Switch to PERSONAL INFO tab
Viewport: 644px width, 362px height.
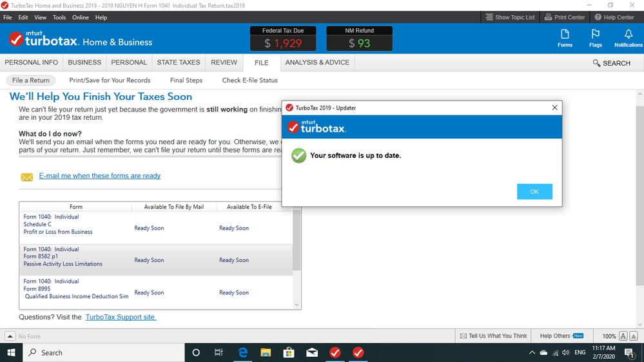31,62
